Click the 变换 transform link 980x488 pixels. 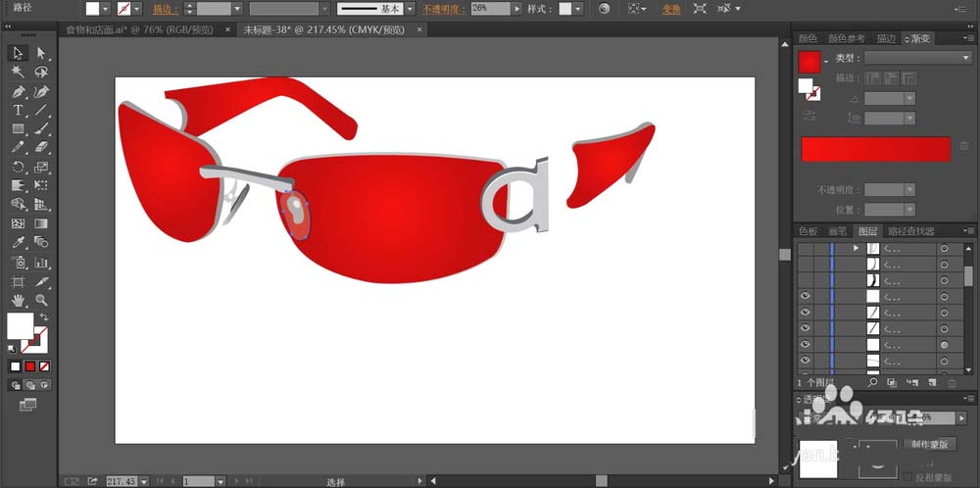[670, 8]
